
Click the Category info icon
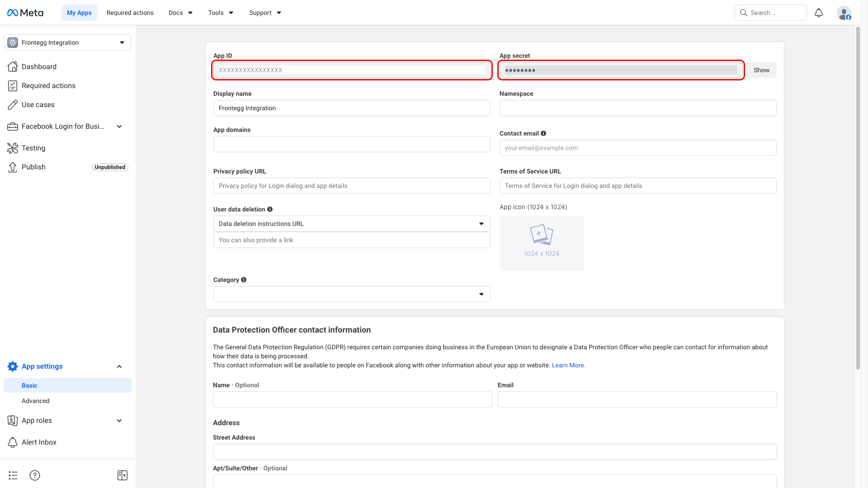244,280
